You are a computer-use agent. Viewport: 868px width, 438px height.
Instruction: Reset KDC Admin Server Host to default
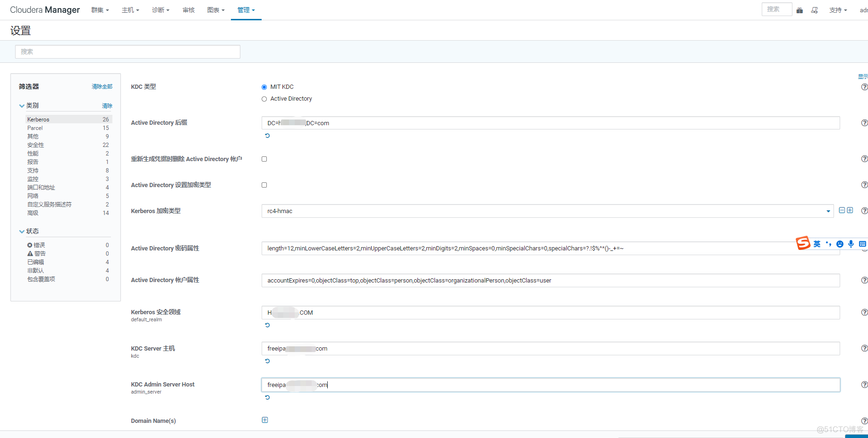point(267,397)
